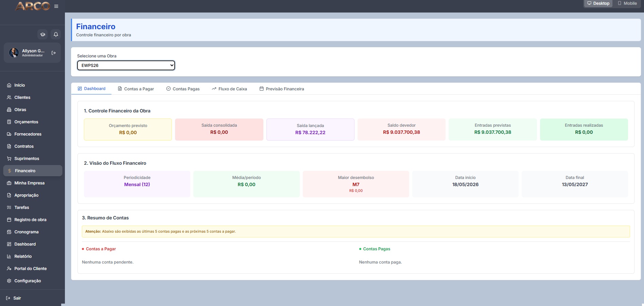Screen dimensions: 644x306
Task: Click the Orçamentos calculator icon
Action: [x=9, y=122]
